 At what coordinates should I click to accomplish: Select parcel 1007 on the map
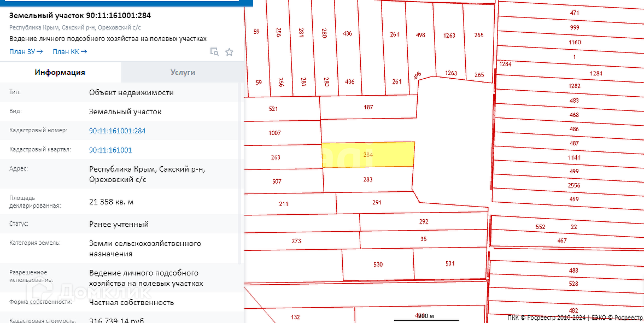coord(274,133)
